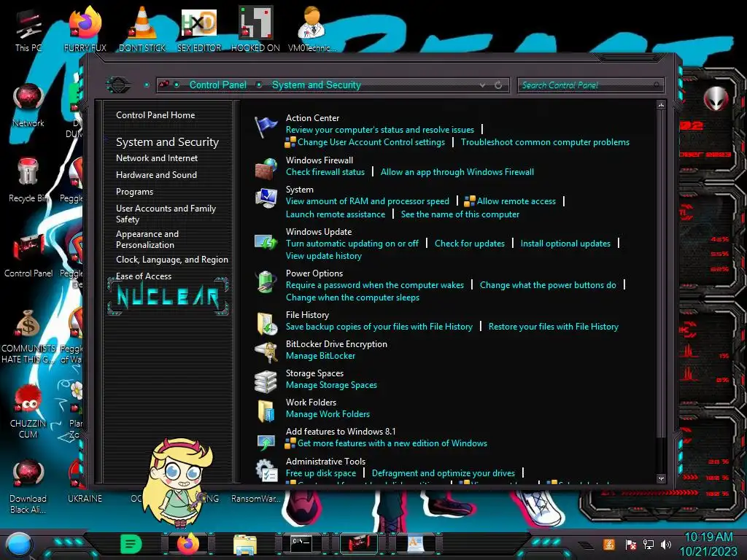Click the green notes app taskbar icon
The image size is (747, 560).
coord(131,543)
